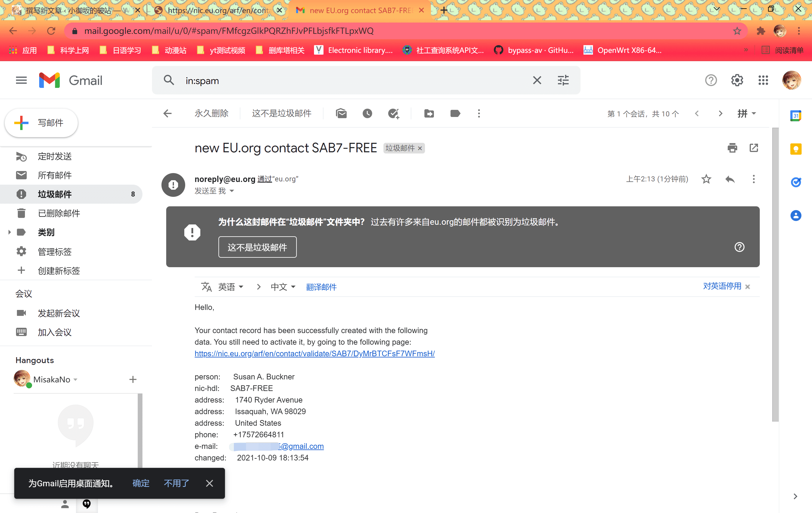Click the reply arrow icon
Screen dimensions: 812x513
point(730,179)
